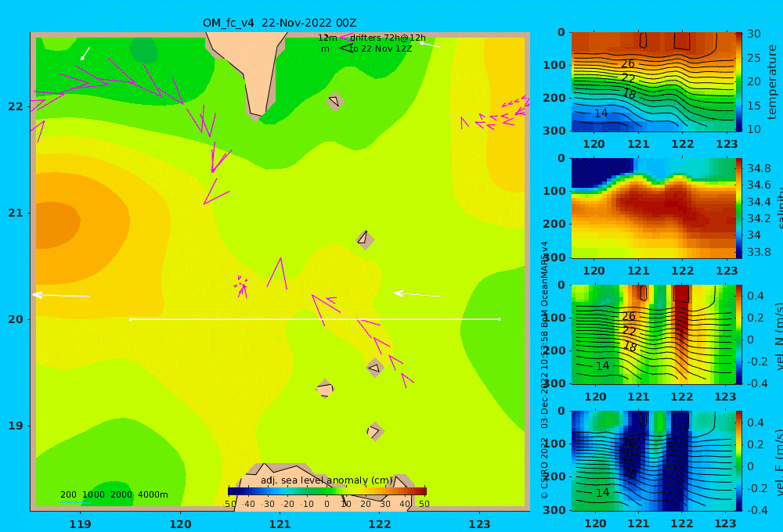Image resolution: width=783 pixels, height=532 pixels.
Task: Click the "temperature" vertical axis label
Action: pyautogui.click(x=772, y=82)
